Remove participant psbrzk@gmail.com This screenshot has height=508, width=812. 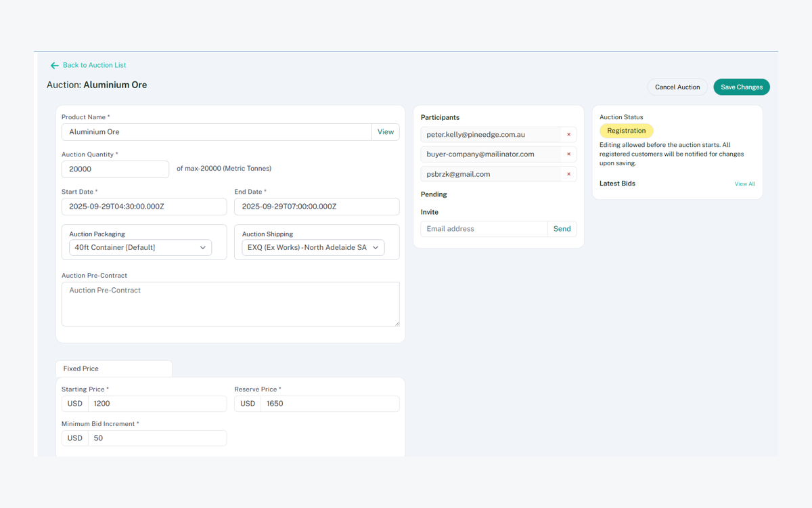click(x=568, y=174)
